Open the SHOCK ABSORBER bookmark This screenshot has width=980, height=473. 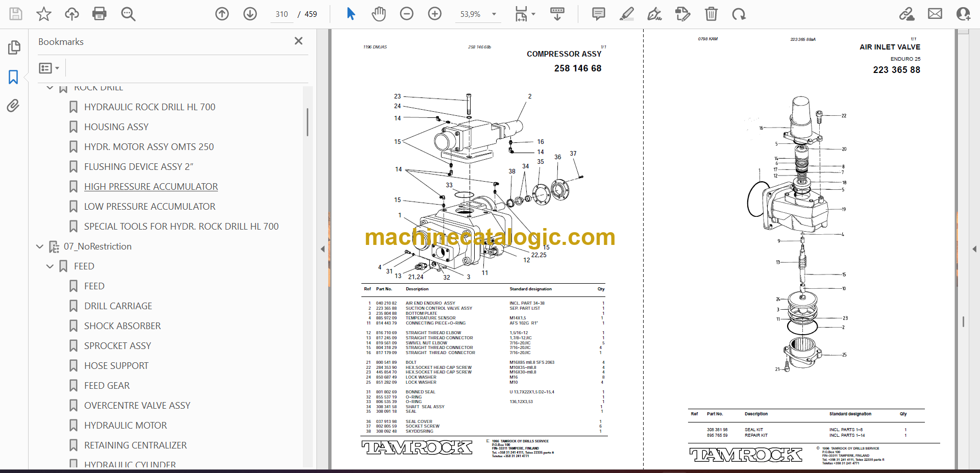(x=122, y=326)
